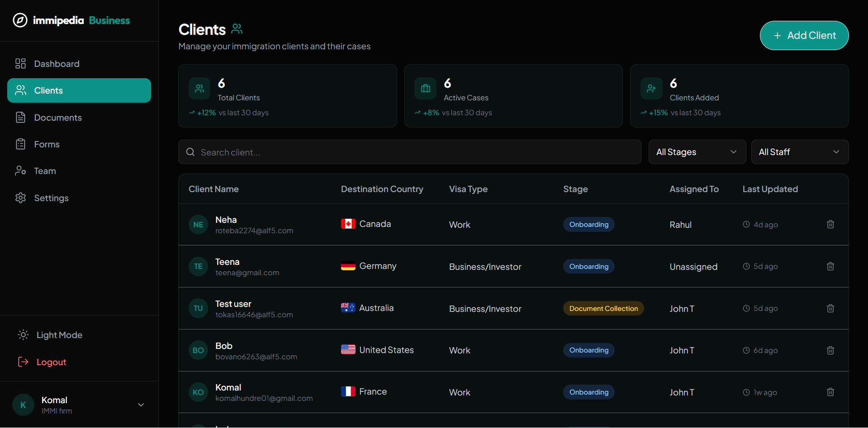The height and width of the screenshot is (428, 868).
Task: Click Australia destination for Test user
Action: coord(376,308)
